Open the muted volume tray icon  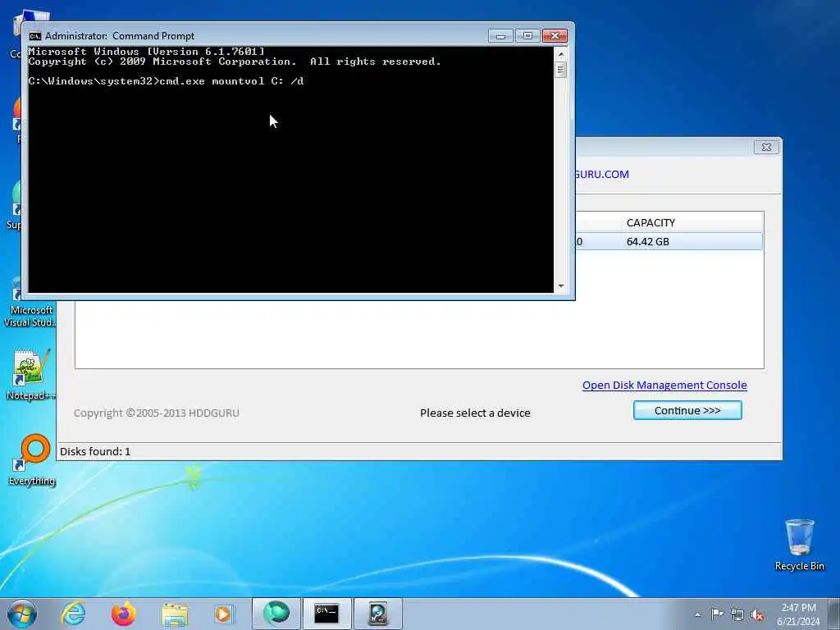[757, 614]
